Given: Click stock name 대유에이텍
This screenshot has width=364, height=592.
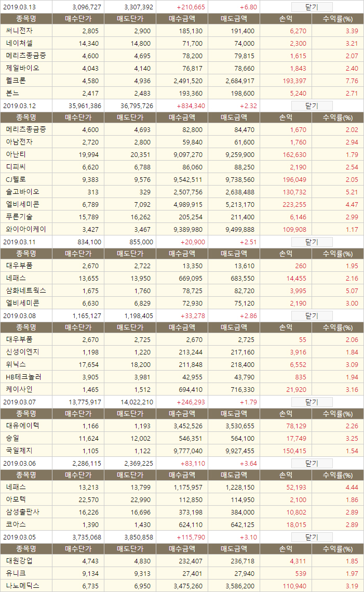Looking at the screenshot, I should [x=23, y=426].
